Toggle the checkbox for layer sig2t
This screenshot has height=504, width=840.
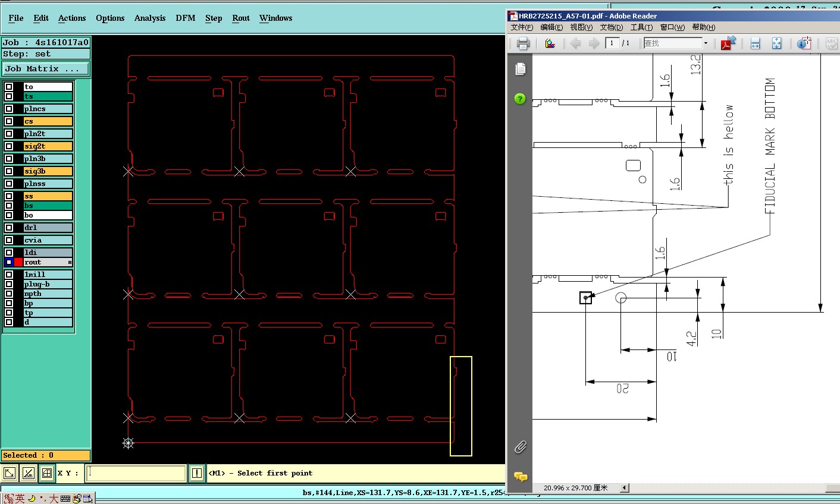coord(9,146)
